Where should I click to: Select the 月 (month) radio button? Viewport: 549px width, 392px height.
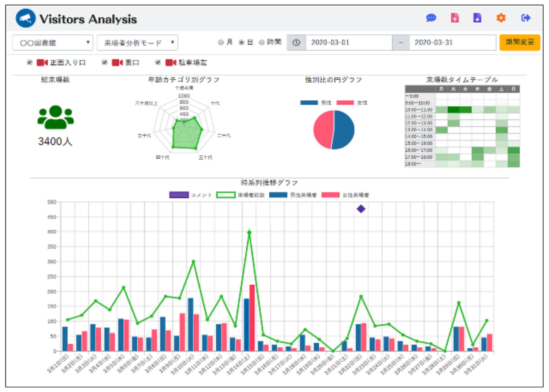click(221, 42)
